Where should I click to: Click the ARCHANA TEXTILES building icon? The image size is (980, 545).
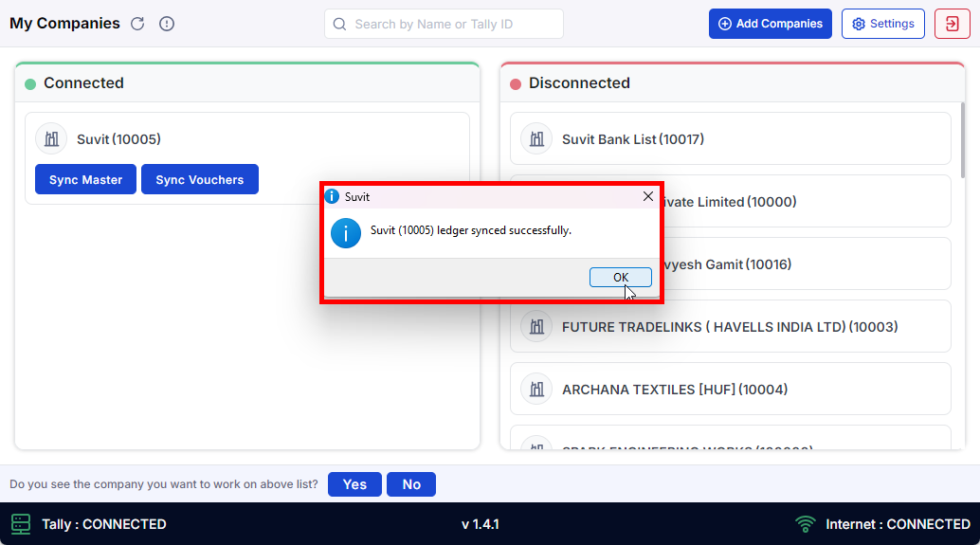pyautogui.click(x=536, y=389)
